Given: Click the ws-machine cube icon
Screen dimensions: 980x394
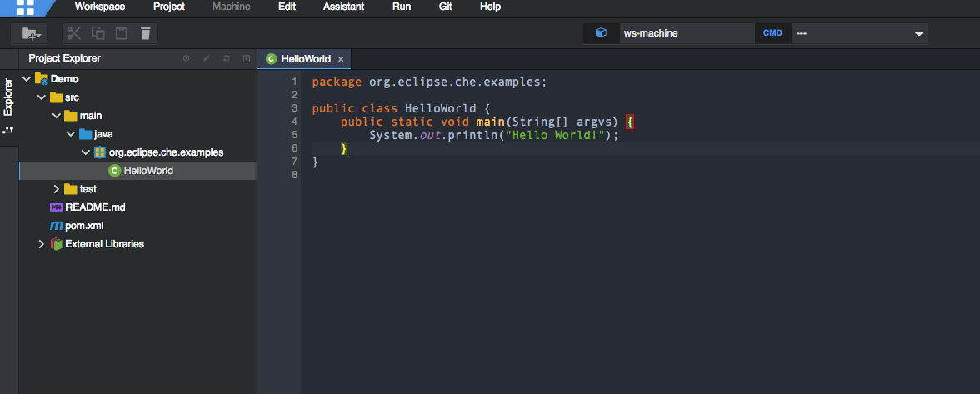Looking at the screenshot, I should point(601,32).
